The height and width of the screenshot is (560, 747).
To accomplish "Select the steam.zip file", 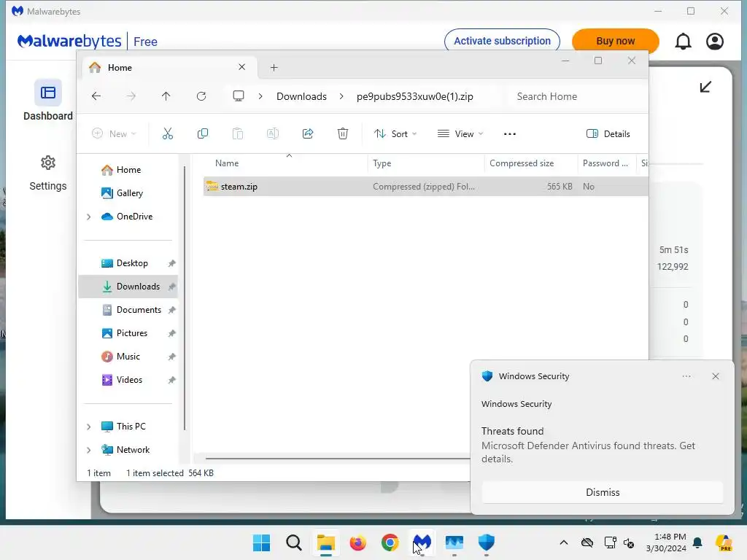I will (x=426, y=187).
